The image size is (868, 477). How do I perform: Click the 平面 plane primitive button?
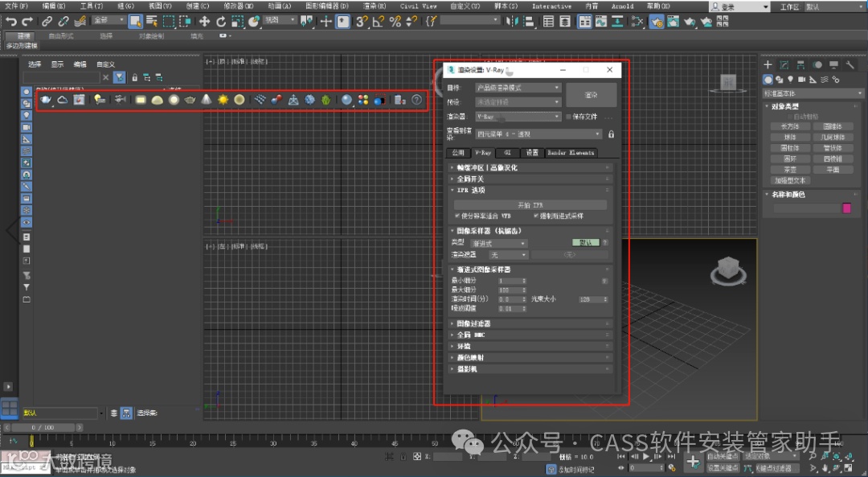pos(833,170)
